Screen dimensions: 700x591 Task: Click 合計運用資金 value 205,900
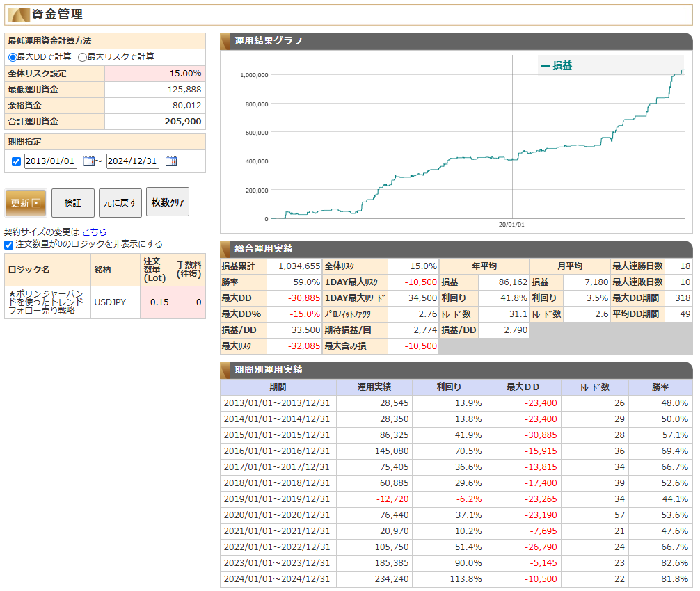coord(183,121)
